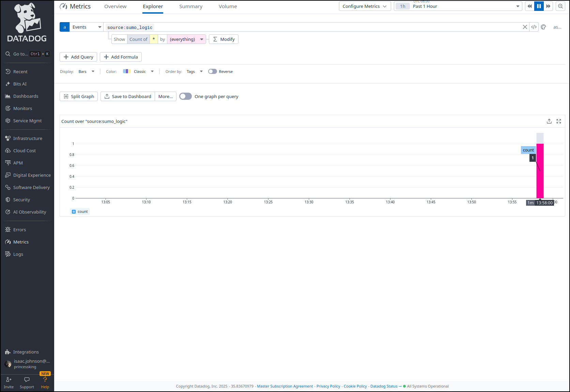Switch to the Summary tab
Image resolution: width=570 pixels, height=392 pixels.
(191, 6)
